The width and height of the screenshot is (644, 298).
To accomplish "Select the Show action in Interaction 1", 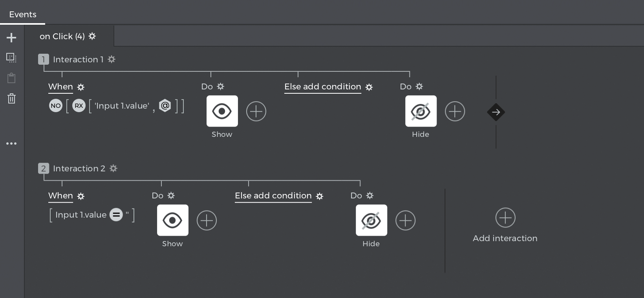I will pos(222,111).
